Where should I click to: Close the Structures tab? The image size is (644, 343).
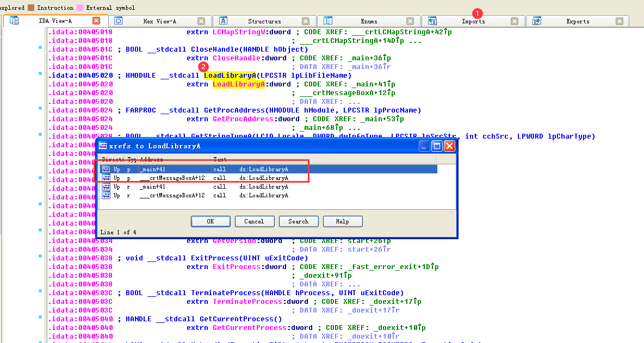point(306,21)
